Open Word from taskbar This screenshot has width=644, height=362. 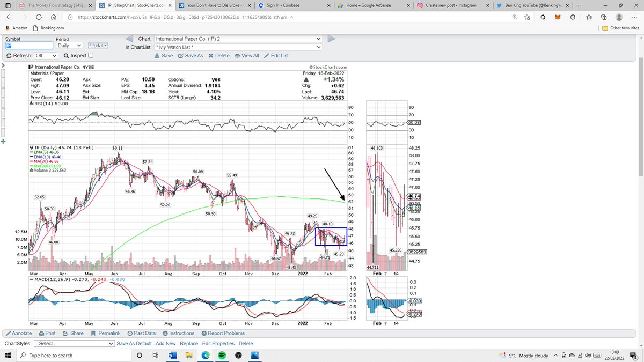click(173, 355)
